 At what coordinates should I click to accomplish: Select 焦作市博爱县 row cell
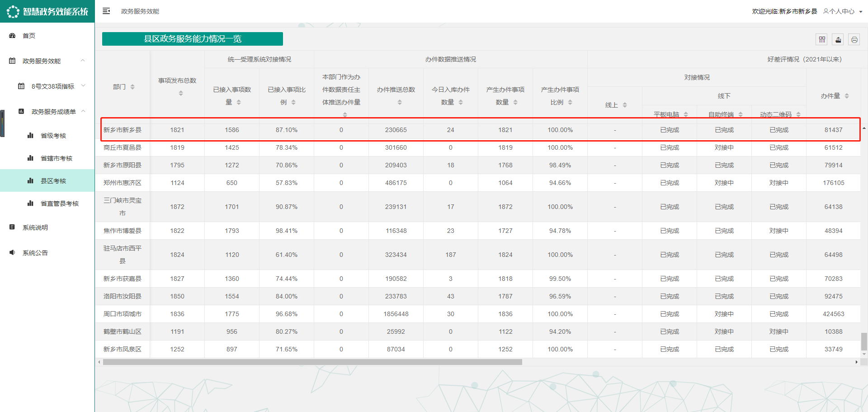click(x=123, y=231)
